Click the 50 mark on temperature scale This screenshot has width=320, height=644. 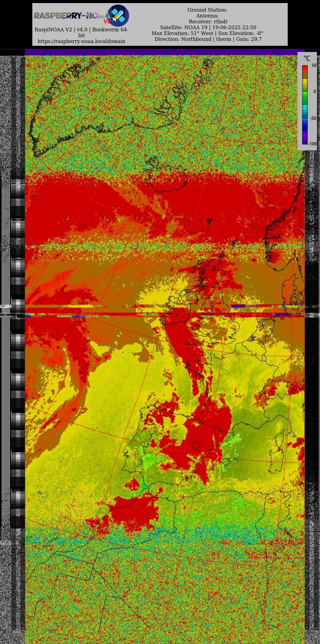pos(314,65)
